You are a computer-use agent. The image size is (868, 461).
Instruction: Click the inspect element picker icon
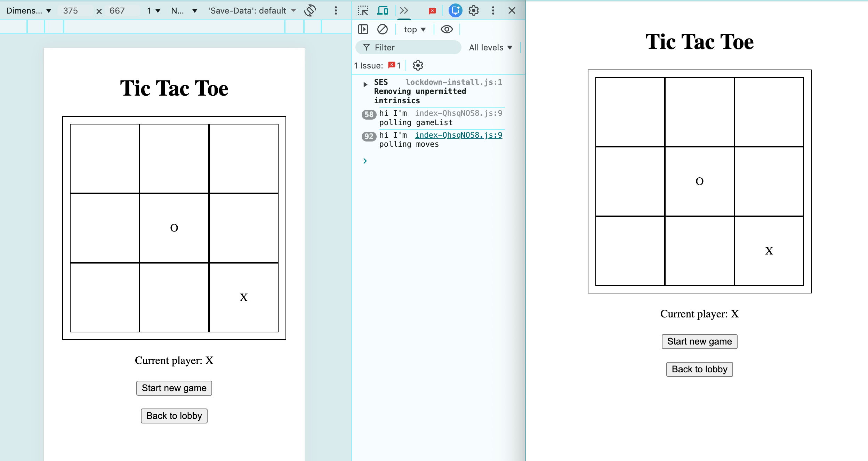point(363,11)
